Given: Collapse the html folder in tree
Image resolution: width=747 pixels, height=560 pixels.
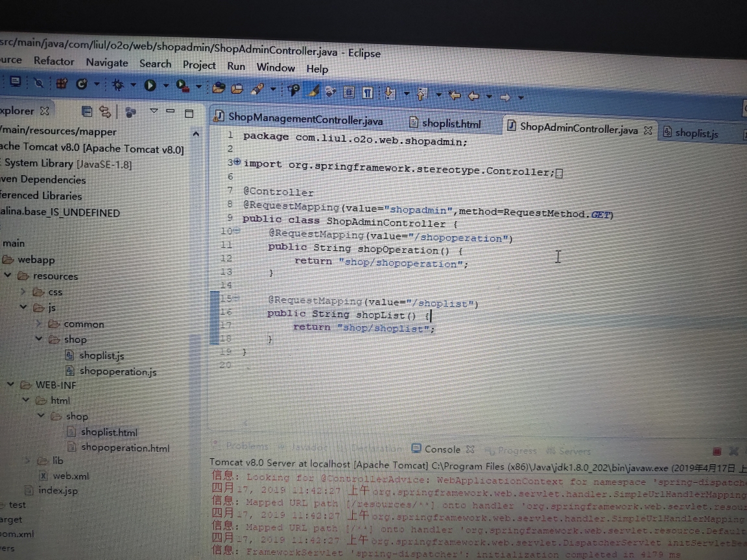Looking at the screenshot, I should pos(26,399).
